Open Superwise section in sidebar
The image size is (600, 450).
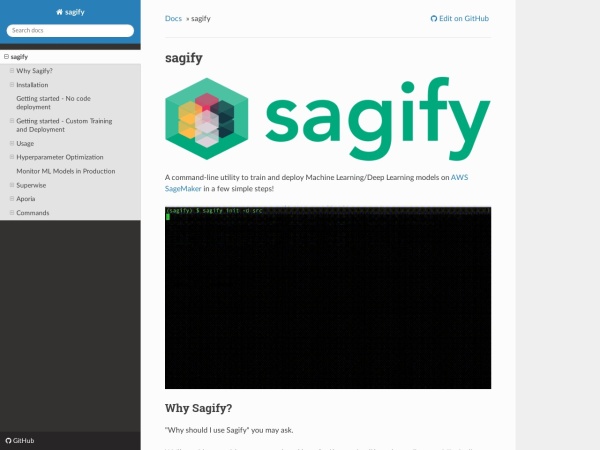31,185
